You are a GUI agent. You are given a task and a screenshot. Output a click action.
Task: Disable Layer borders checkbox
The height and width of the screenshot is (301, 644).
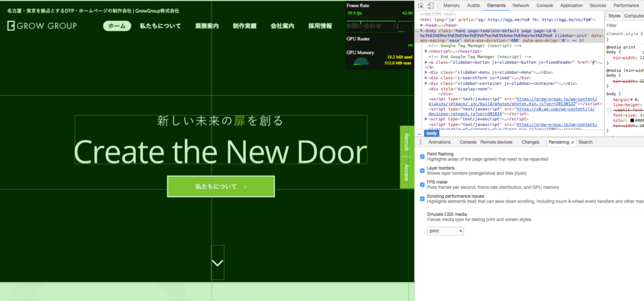422,170
